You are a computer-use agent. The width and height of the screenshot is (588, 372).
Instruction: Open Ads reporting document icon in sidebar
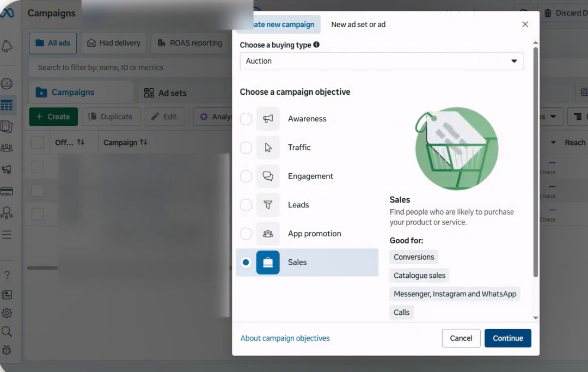pyautogui.click(x=7, y=126)
